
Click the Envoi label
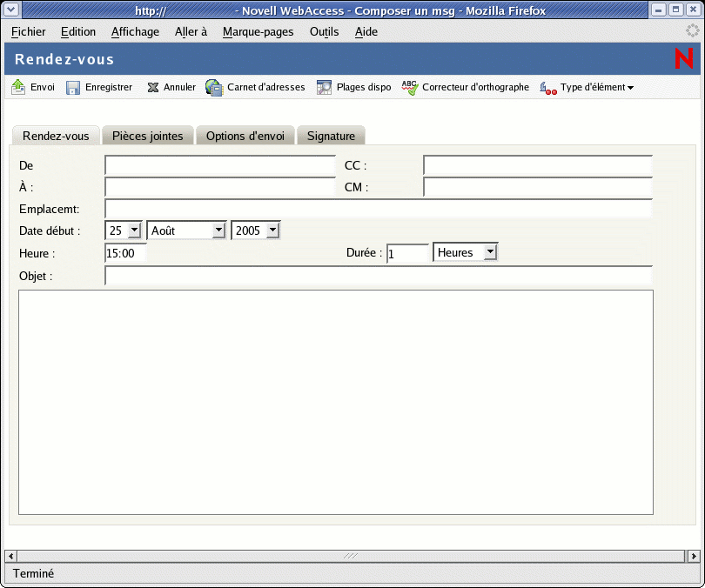tap(43, 87)
